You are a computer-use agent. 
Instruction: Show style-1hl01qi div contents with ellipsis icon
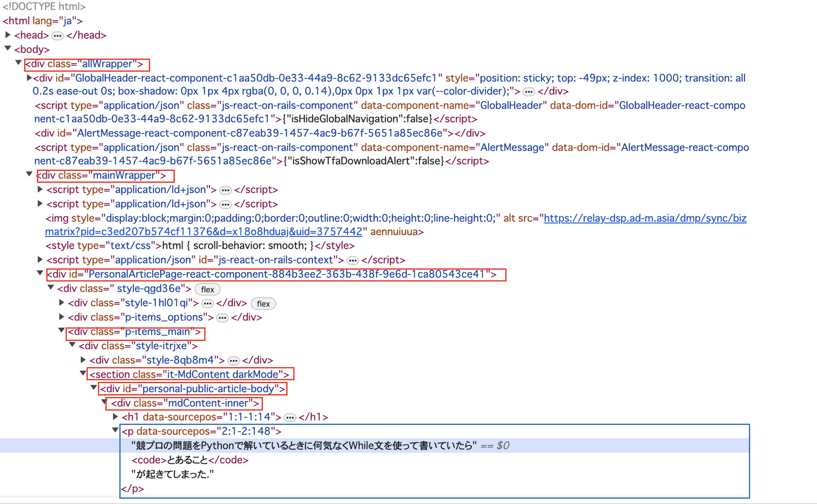click(x=208, y=303)
